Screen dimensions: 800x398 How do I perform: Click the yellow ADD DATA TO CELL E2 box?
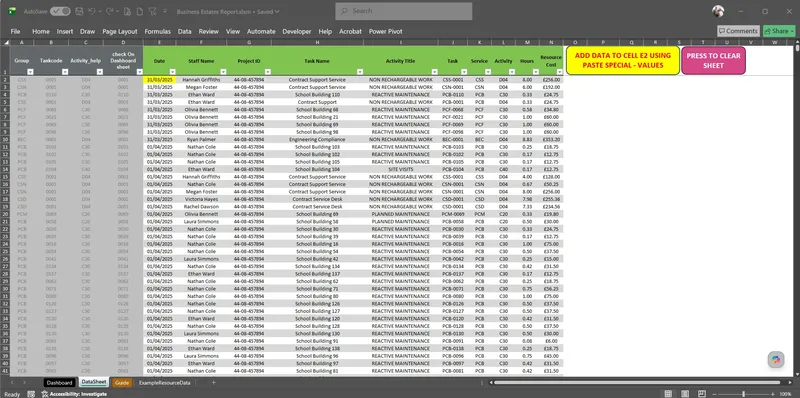tap(622, 61)
